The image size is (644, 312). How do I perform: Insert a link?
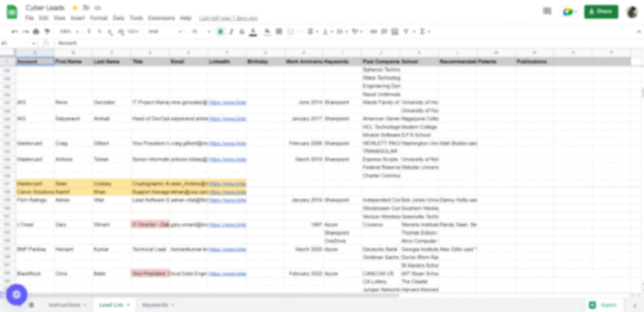coord(373,32)
